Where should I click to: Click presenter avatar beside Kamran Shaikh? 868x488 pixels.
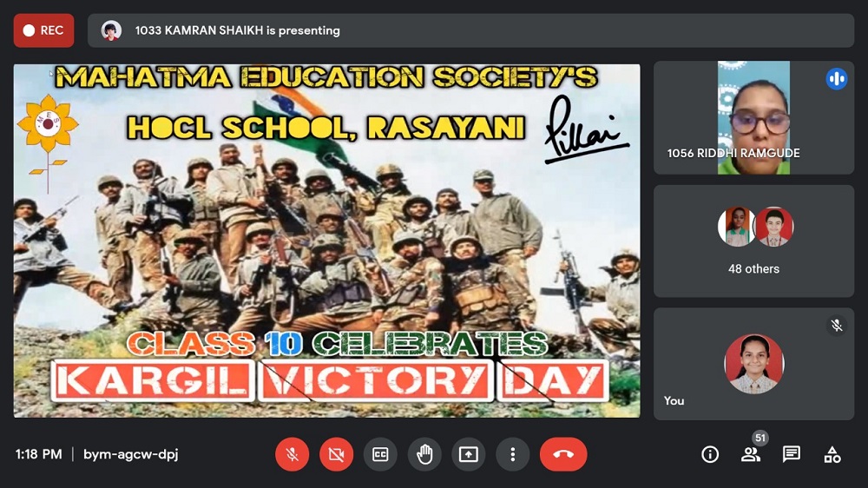(x=111, y=30)
